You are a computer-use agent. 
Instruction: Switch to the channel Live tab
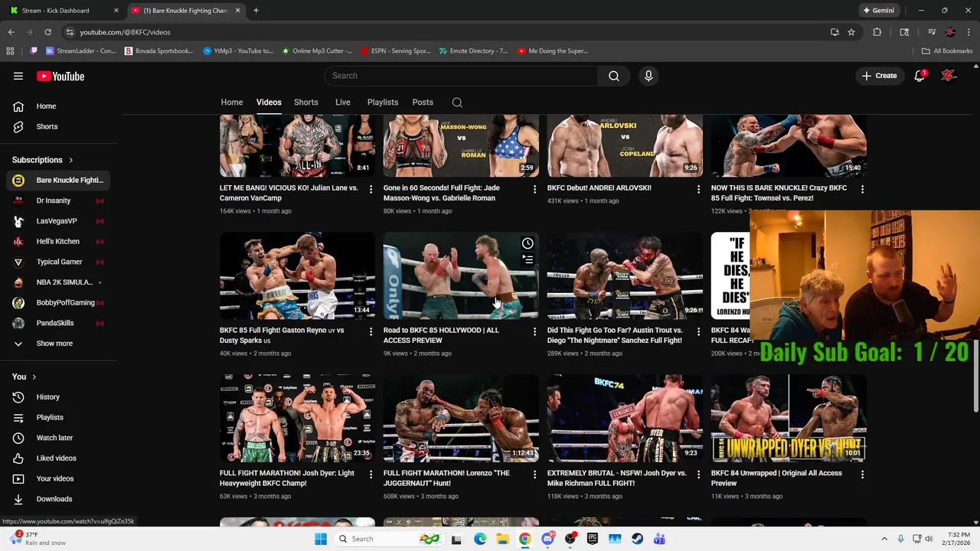[343, 103]
